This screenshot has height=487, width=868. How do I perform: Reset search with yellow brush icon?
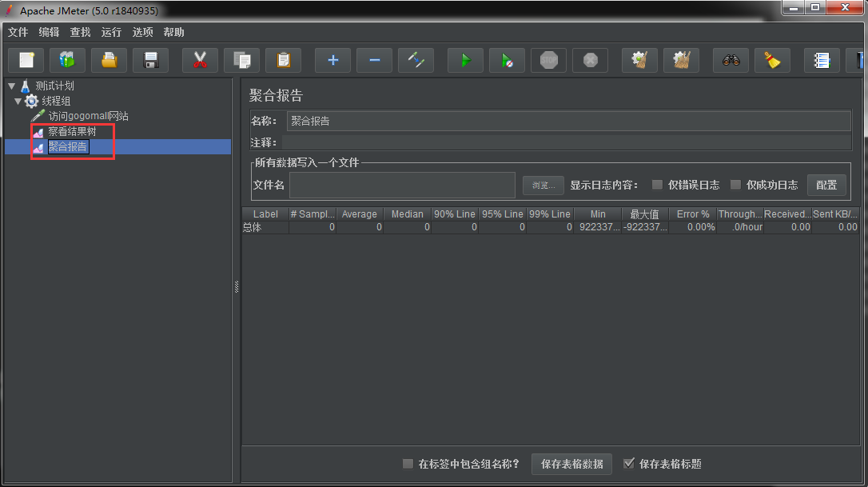(x=772, y=60)
